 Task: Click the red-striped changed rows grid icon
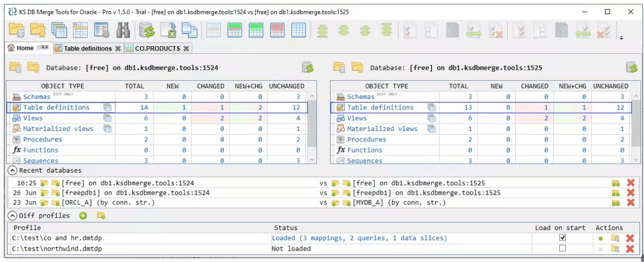tap(277, 31)
